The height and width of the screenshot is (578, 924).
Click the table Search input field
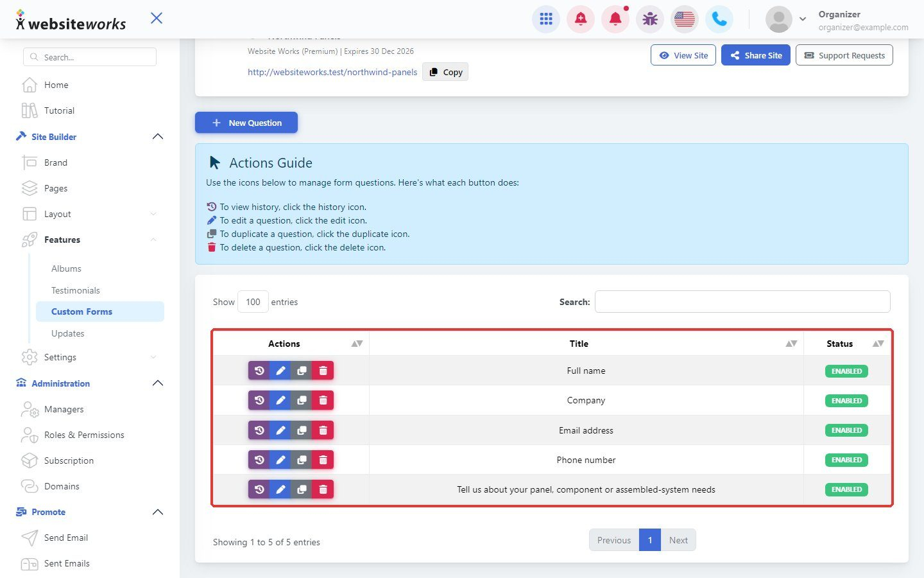click(x=742, y=302)
